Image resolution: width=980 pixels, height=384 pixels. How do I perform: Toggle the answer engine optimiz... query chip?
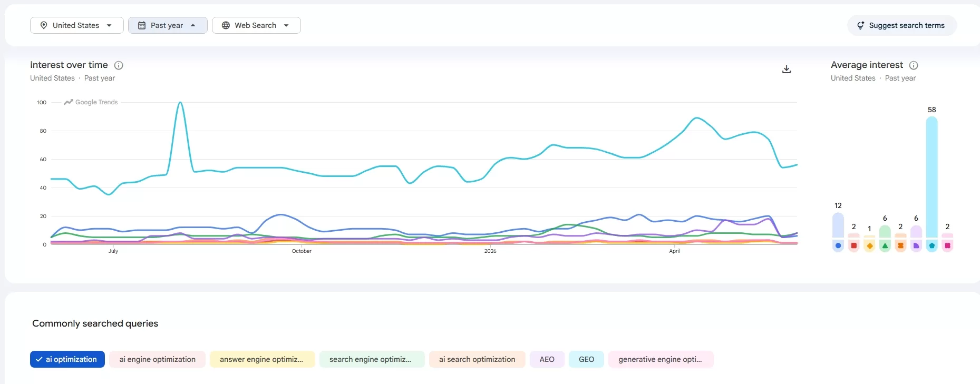tap(262, 359)
